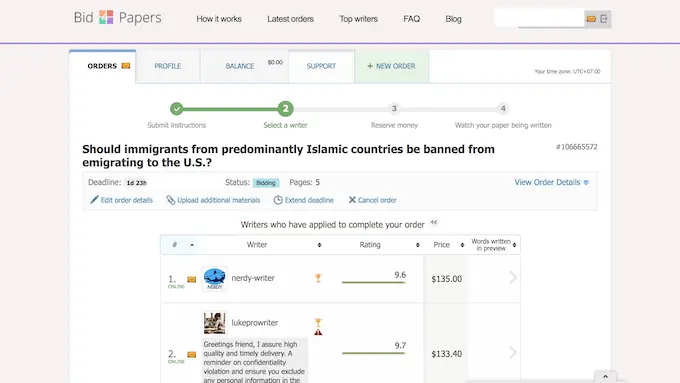Click the paperclip Upload additional materials icon

click(170, 200)
